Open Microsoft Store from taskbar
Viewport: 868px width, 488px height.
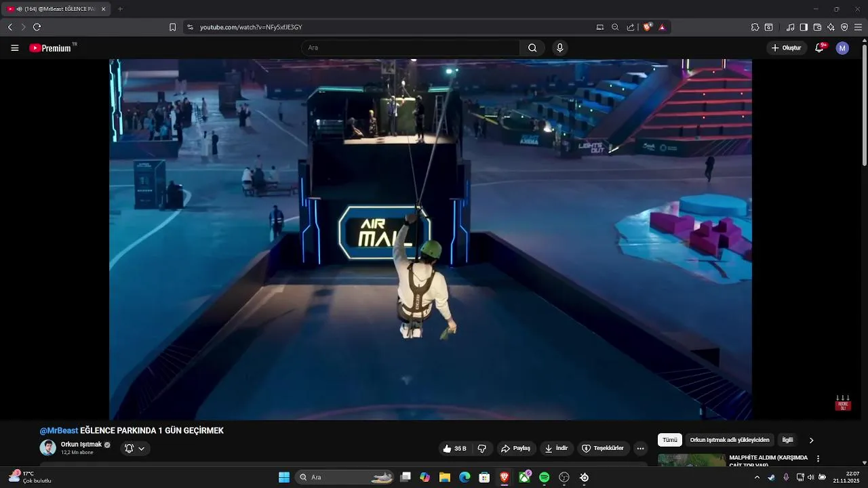[x=484, y=477]
